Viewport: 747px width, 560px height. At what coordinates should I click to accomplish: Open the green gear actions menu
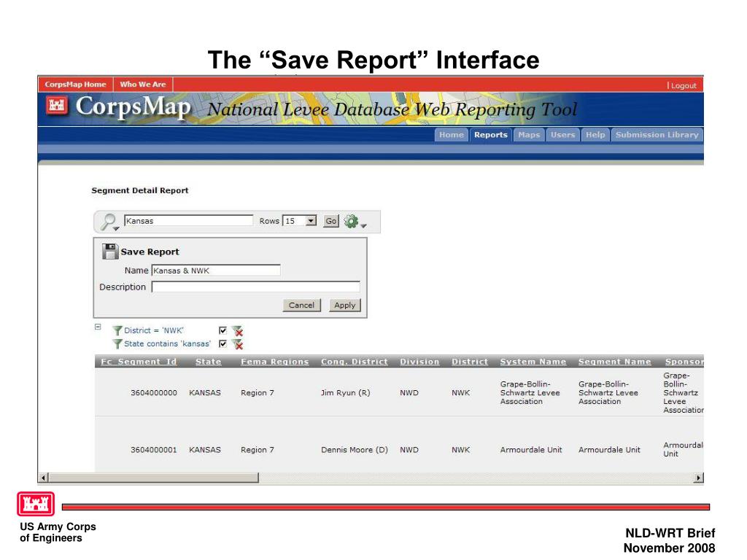tap(355, 222)
